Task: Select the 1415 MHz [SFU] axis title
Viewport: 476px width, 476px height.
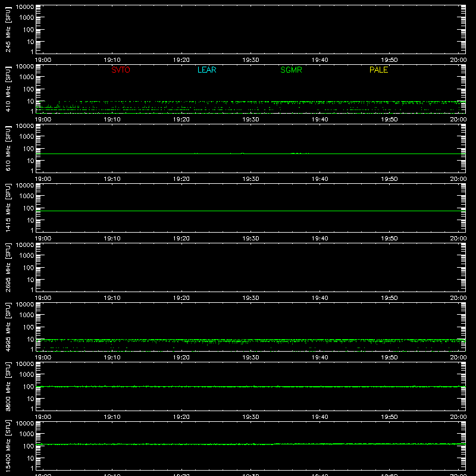Action: [8, 208]
